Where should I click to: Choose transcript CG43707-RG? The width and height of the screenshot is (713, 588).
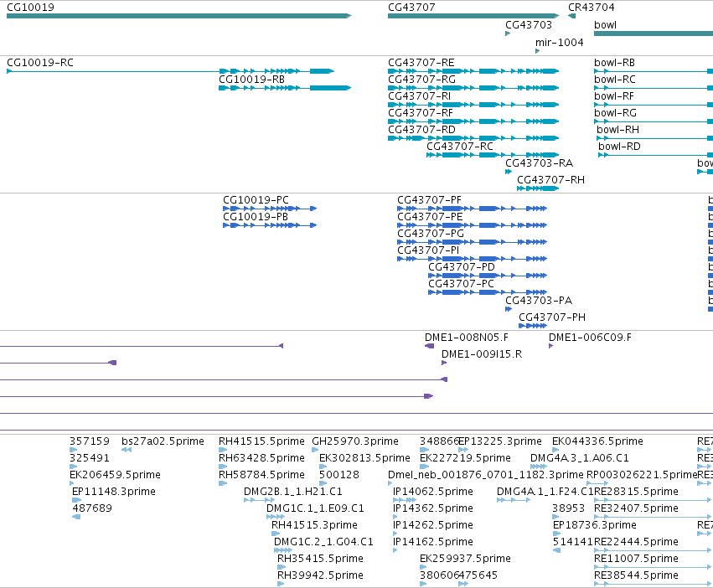(473, 88)
